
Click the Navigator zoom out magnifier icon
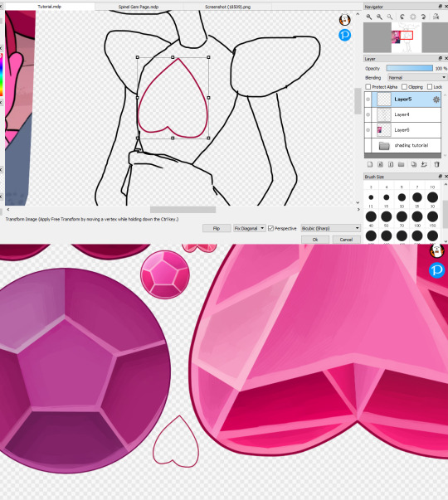point(379,17)
